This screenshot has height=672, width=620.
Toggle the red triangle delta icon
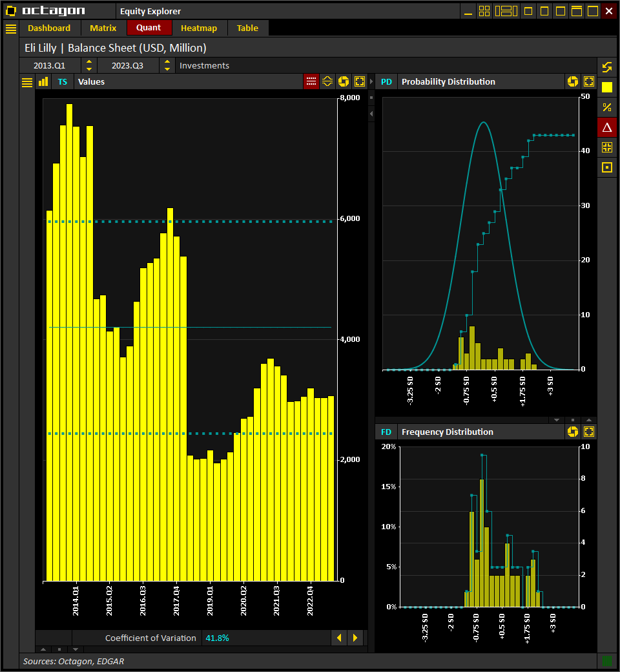tap(607, 127)
